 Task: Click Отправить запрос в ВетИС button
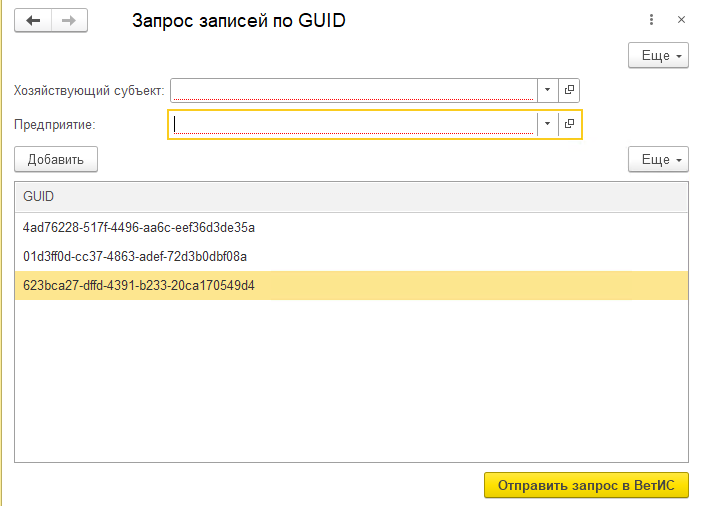point(586,485)
